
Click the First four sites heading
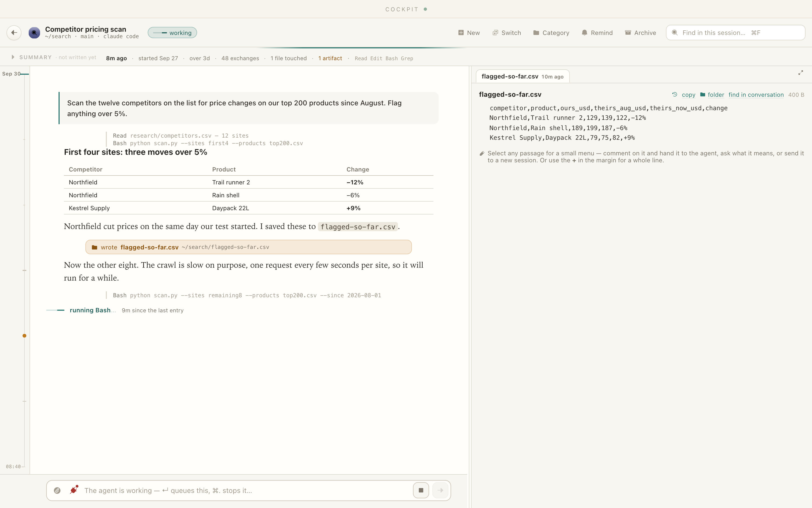pos(136,152)
